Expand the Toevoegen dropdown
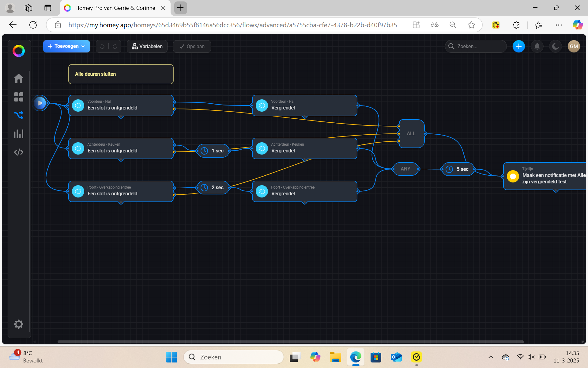The height and width of the screenshot is (368, 588). [66, 46]
